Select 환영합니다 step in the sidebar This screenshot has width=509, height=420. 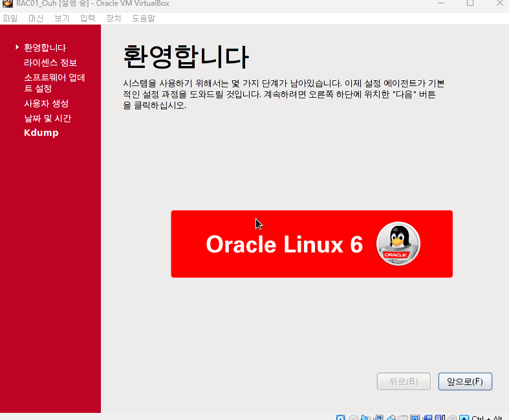[x=45, y=48]
